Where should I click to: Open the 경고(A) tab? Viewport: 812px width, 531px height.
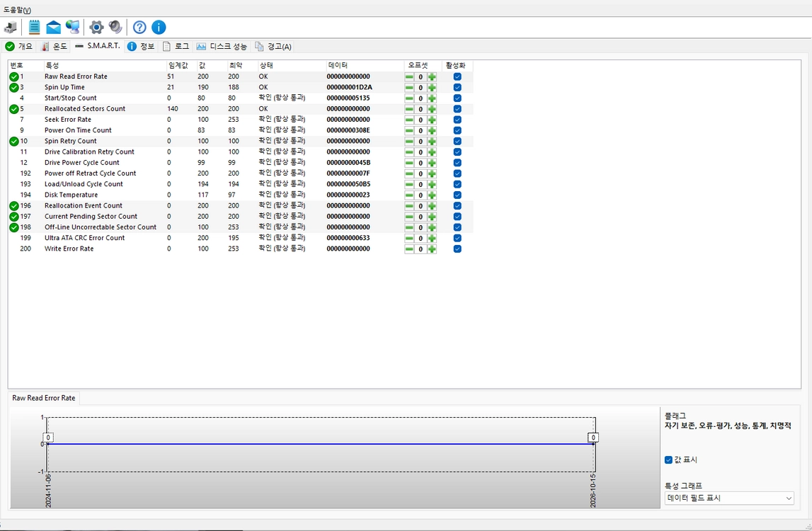(273, 47)
